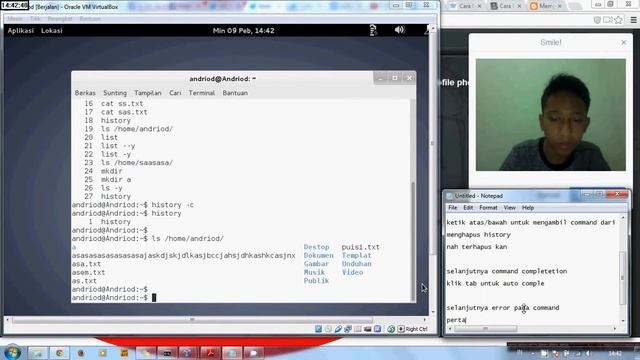Click the shield icon in Chrome address bar
640x360 pixels.
[x=597, y=20]
